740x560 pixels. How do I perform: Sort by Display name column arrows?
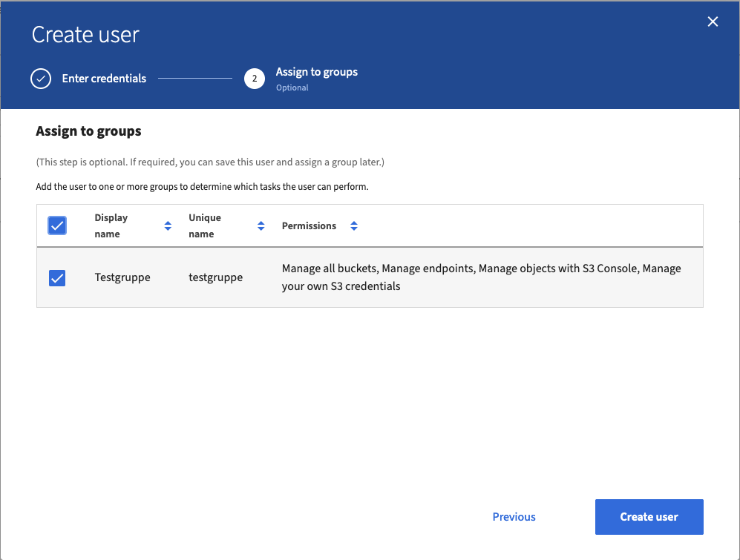click(x=168, y=226)
